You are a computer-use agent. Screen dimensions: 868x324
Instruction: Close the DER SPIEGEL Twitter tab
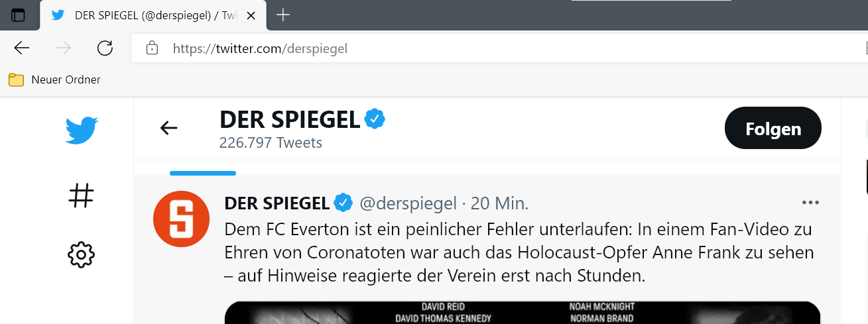[251, 15]
